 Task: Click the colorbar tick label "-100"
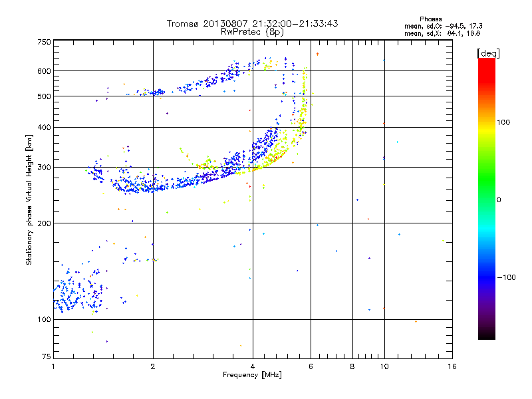506,277
